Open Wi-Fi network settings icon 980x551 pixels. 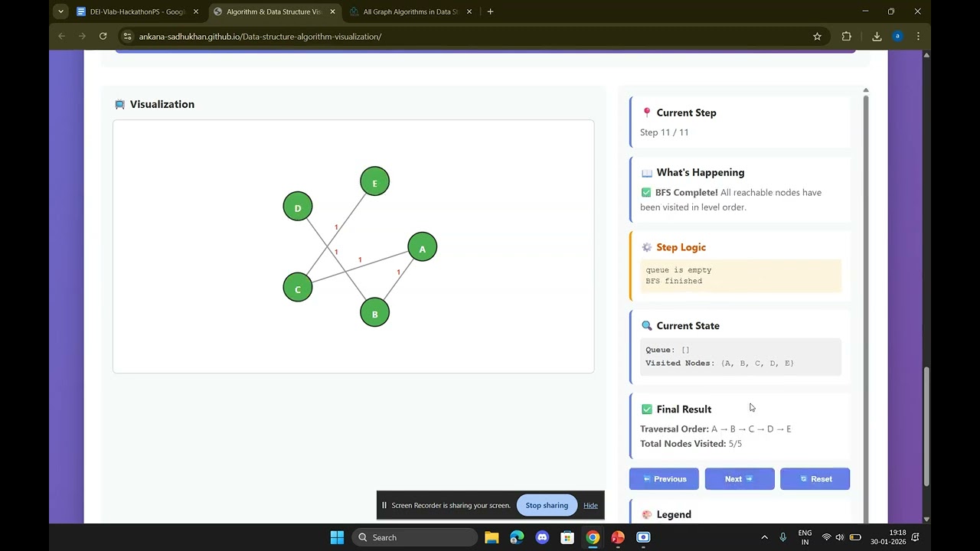point(826,537)
